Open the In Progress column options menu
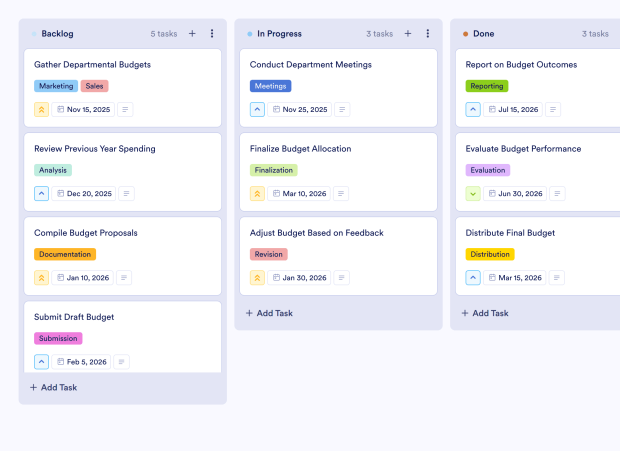 [x=428, y=34]
